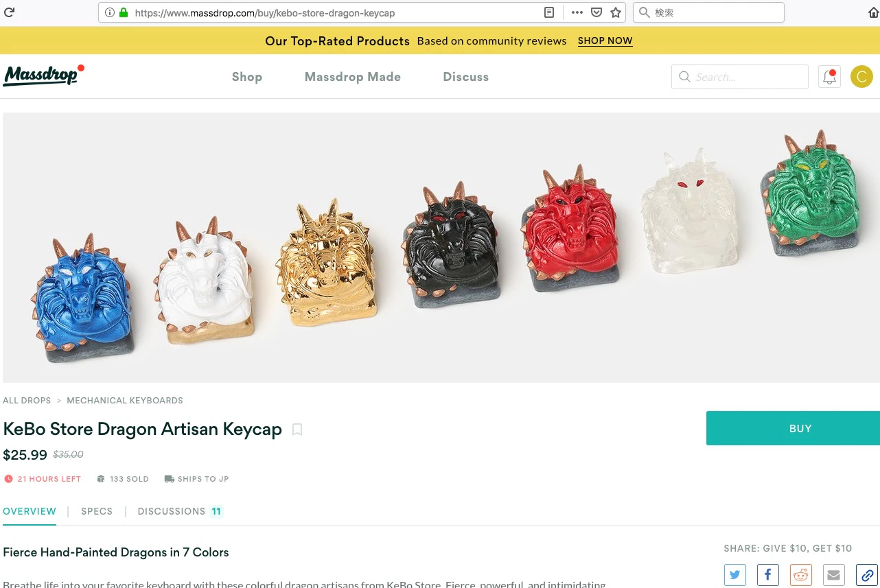Copy share link icon
This screenshot has height=588, width=880.
867,575
